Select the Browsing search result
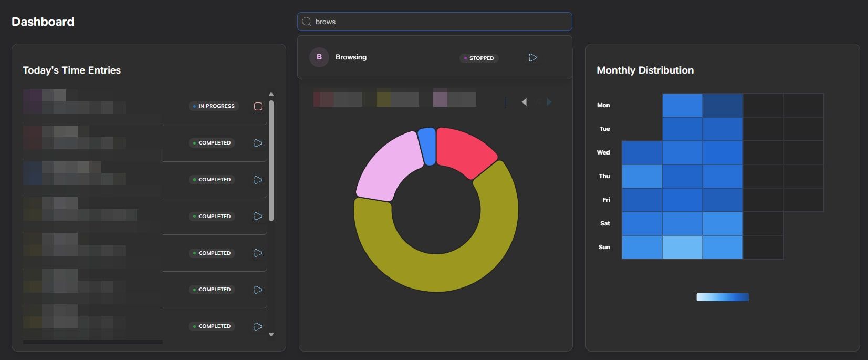This screenshot has height=360, width=868. (x=351, y=57)
